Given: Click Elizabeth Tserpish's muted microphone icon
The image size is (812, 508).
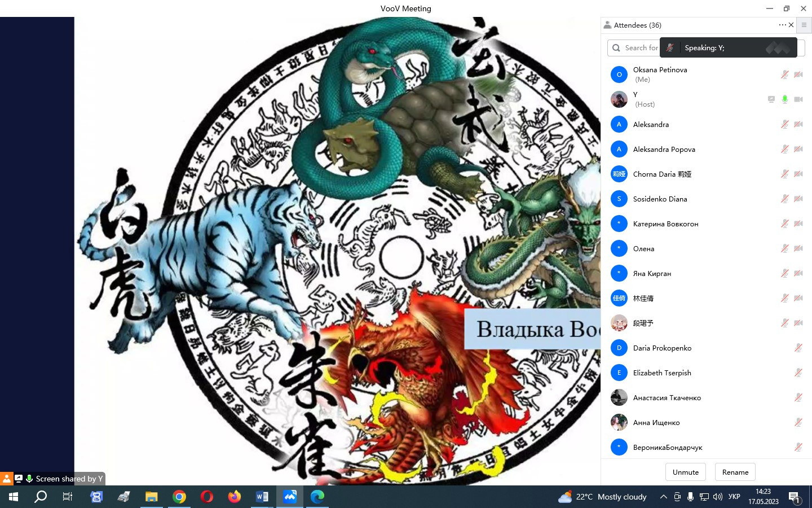Looking at the screenshot, I should pos(798,373).
